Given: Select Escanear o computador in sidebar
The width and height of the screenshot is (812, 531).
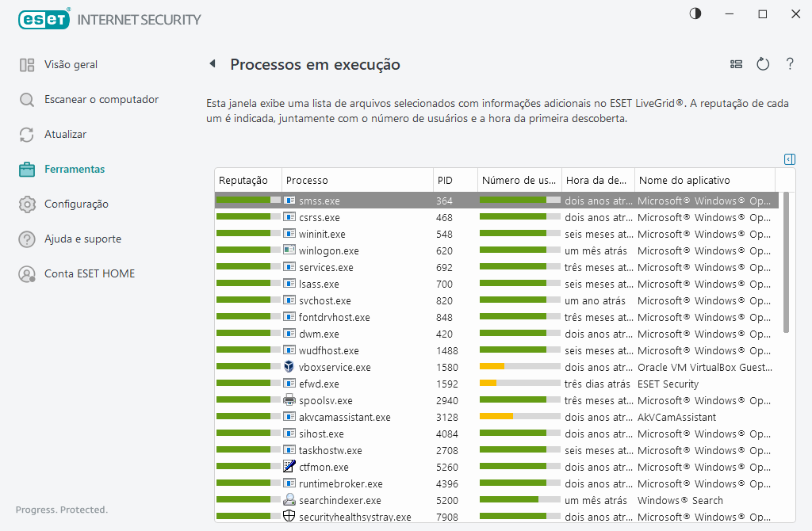Looking at the screenshot, I should pos(26,99).
